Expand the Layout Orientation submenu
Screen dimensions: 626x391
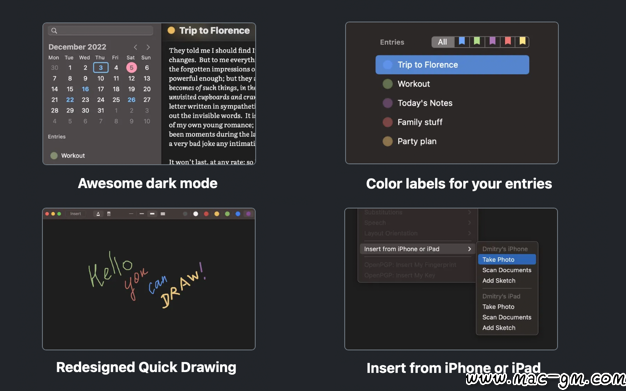pyautogui.click(x=418, y=233)
